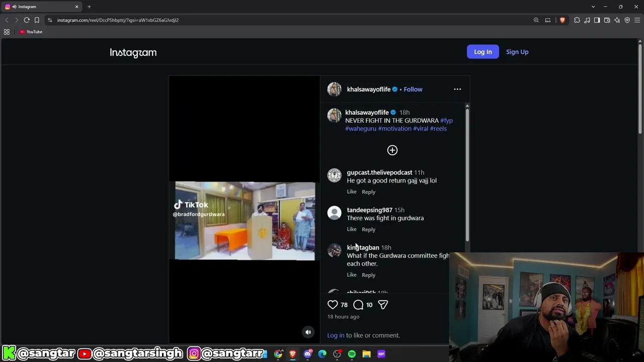644x362 pixels.
Task: Open Brave Shields lion icon
Action: click(x=562, y=20)
